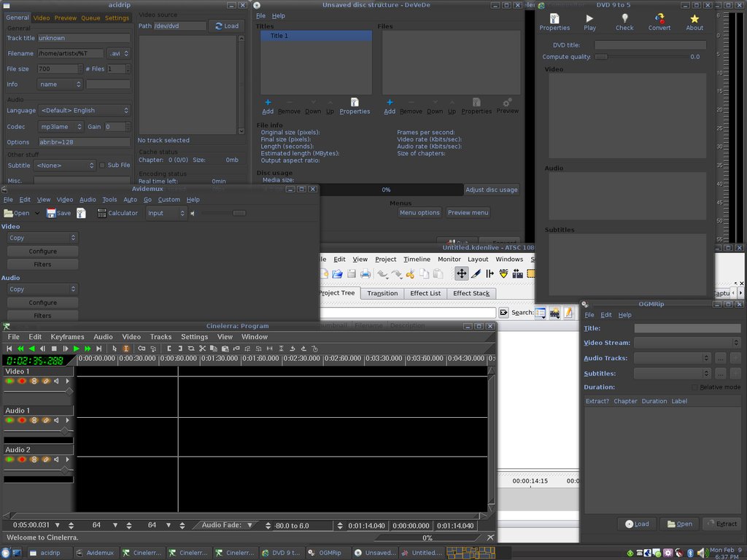
Task: Expand the Language dropdown in acidrip
Action: tap(84, 110)
